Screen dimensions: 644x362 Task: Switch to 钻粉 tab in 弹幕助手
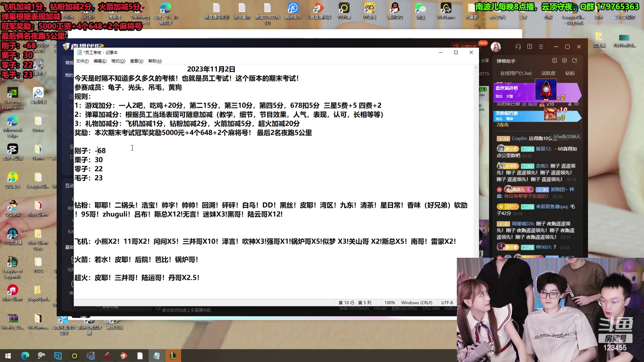pos(570,73)
